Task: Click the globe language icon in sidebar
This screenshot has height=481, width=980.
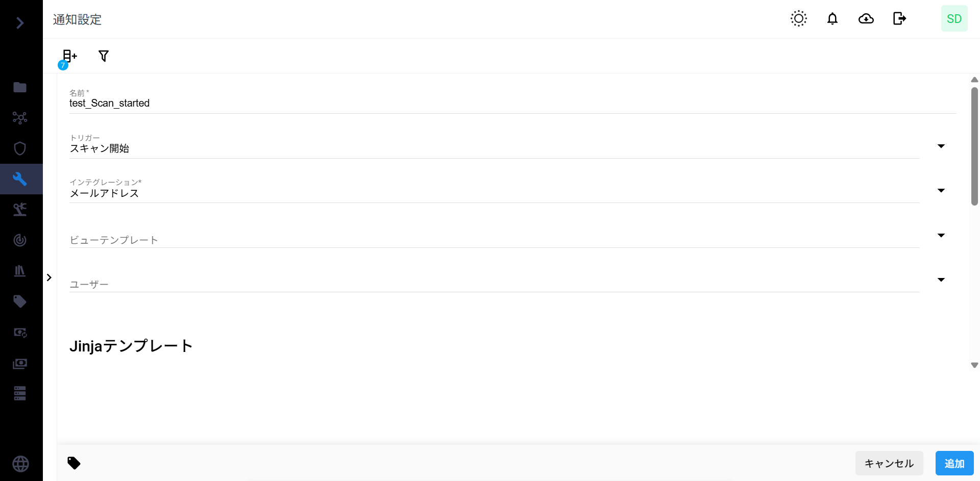Action: pyautogui.click(x=20, y=464)
